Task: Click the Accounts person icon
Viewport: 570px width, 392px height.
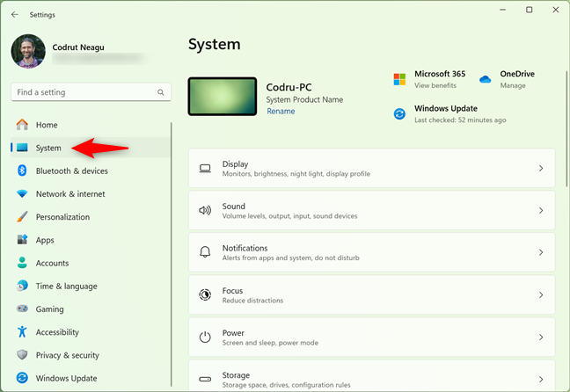Action: point(22,263)
